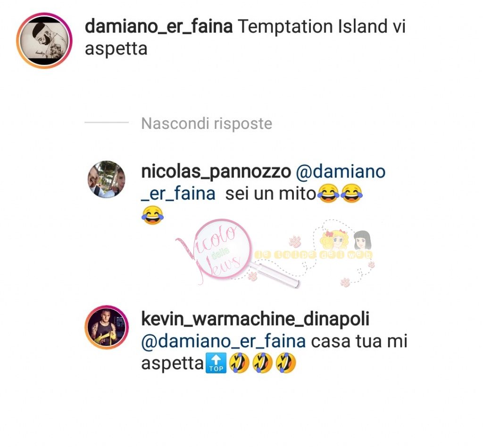Image resolution: width=483 pixels, height=448 pixels.
Task: Open the damiano_er_faina username
Action: (x=158, y=26)
